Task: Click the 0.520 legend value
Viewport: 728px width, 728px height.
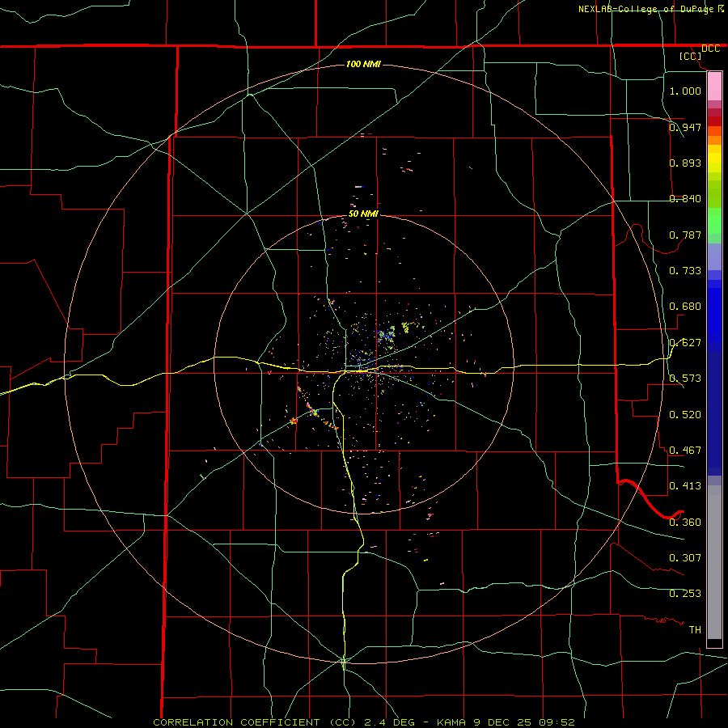Action: (x=685, y=415)
